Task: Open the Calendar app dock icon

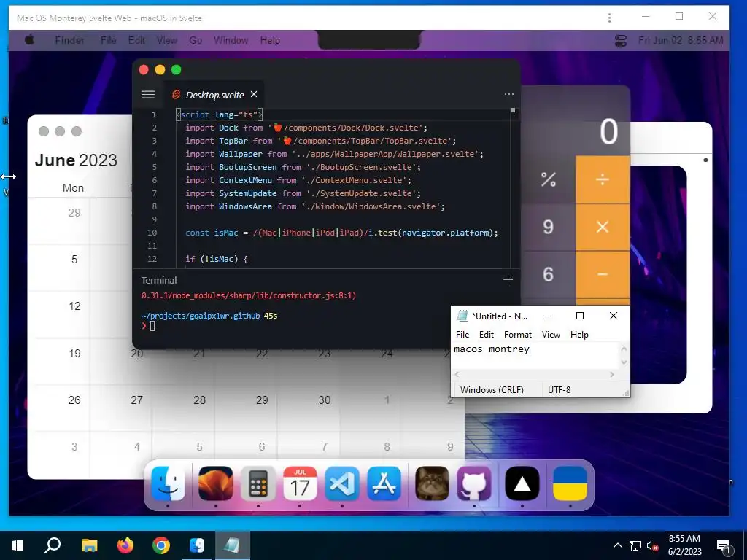Action: (x=300, y=484)
